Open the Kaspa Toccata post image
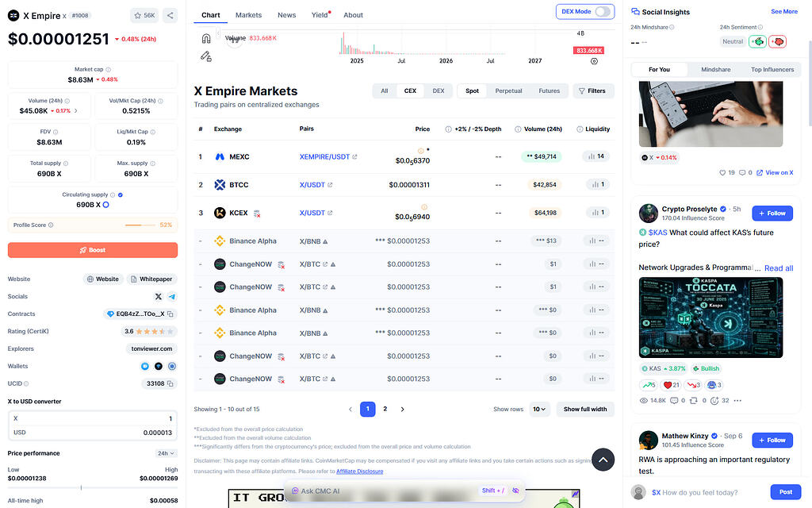The width and height of the screenshot is (812, 508). [710, 317]
